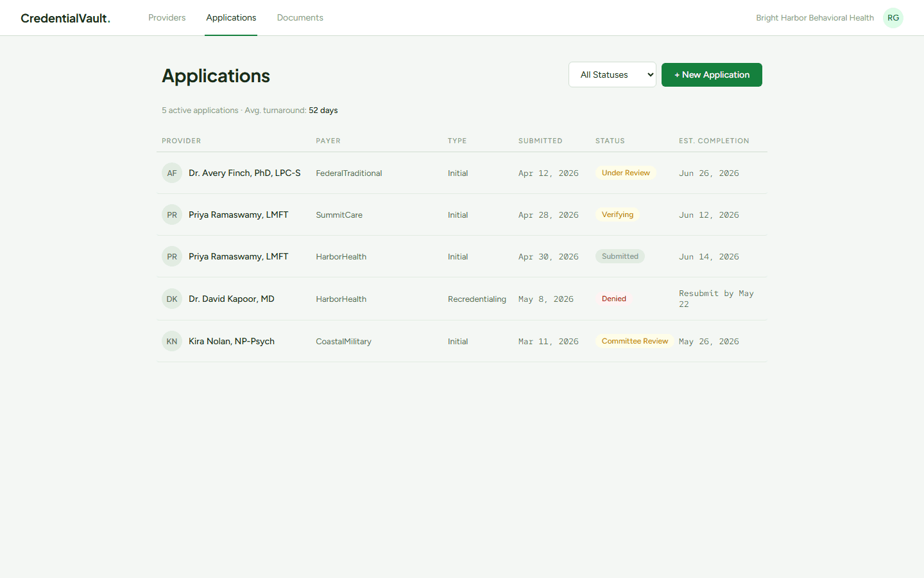Viewport: 924px width, 578px height.
Task: Click the Mar 11, 2026 submitted date
Action: pyautogui.click(x=549, y=342)
